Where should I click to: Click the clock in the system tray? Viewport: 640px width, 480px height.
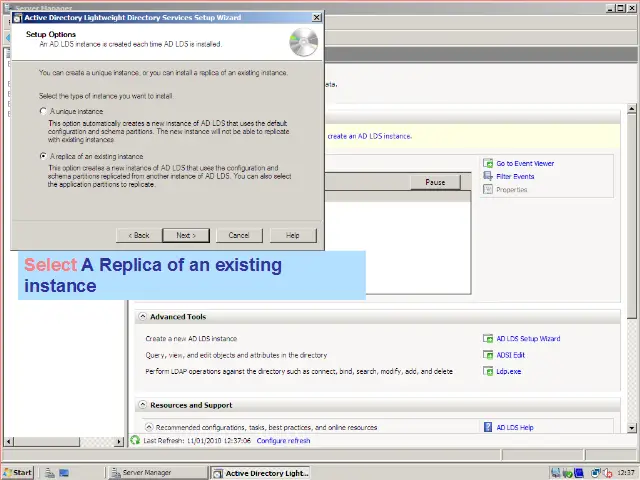[626, 473]
